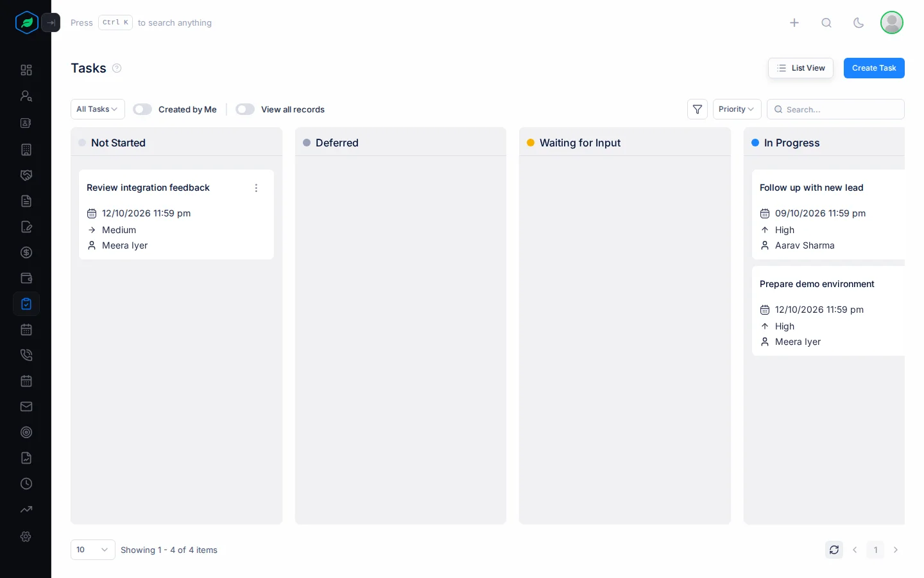Image resolution: width=924 pixels, height=578 pixels.
Task: Click the green leaf app logo
Action: click(27, 22)
